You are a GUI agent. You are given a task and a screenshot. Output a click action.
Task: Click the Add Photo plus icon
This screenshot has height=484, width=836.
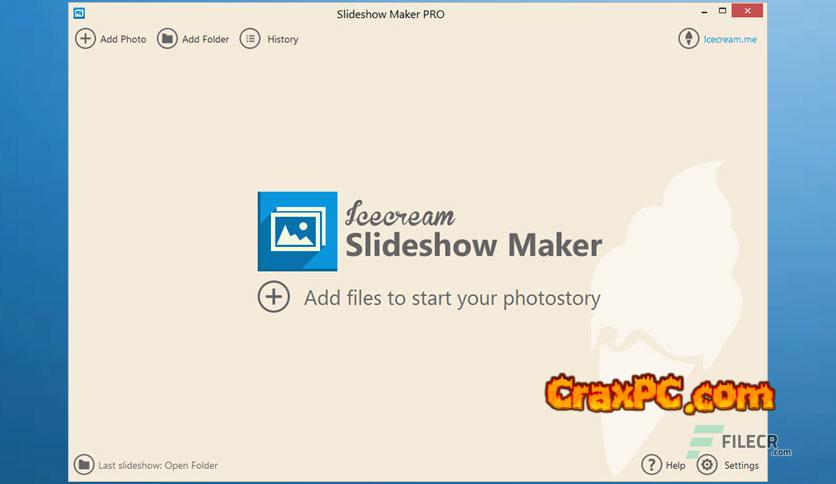tap(85, 39)
